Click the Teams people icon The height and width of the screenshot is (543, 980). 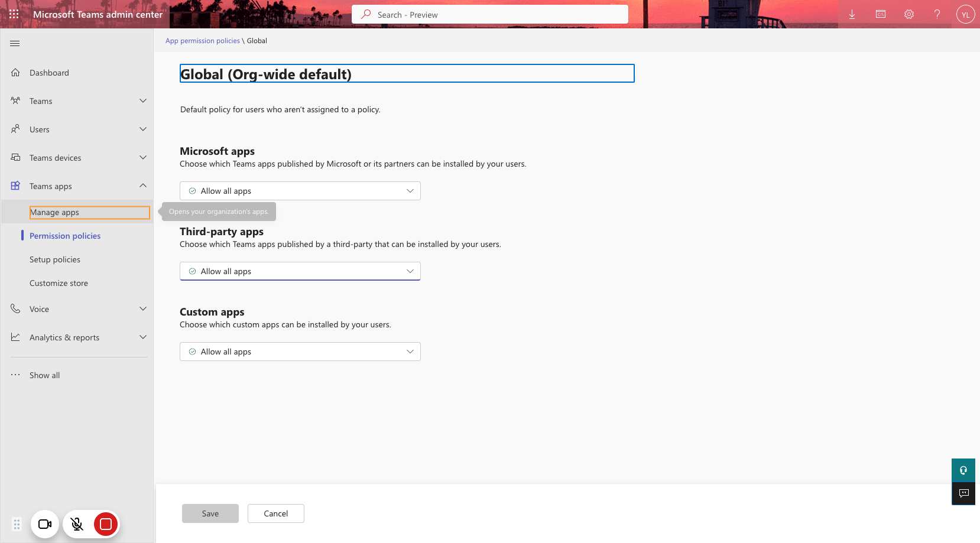[15, 101]
